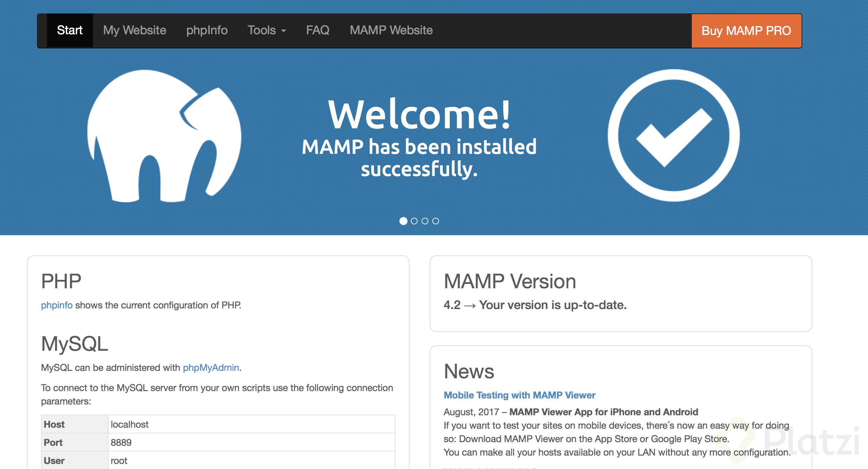Click the localhost host value cell
The height and width of the screenshot is (469, 868).
[x=130, y=425]
